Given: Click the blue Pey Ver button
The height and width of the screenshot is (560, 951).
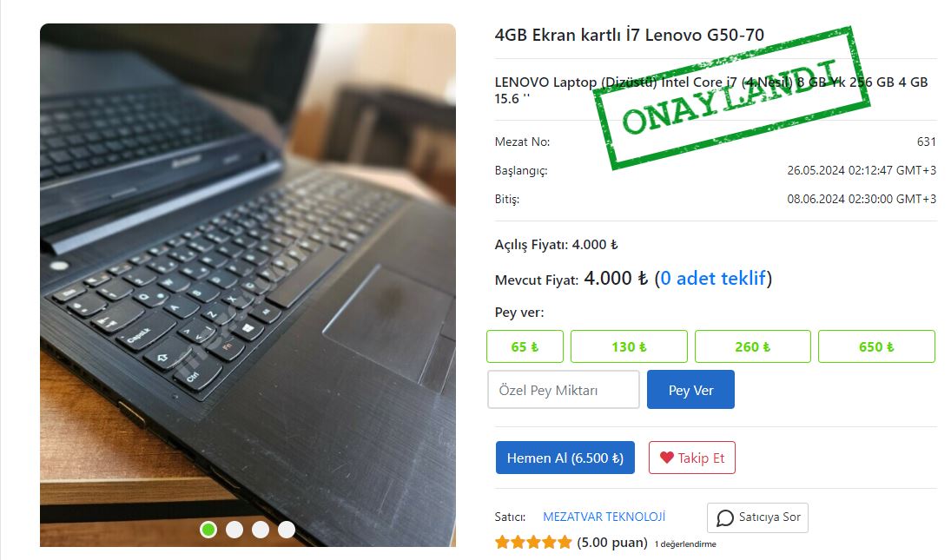Looking at the screenshot, I should [690, 390].
